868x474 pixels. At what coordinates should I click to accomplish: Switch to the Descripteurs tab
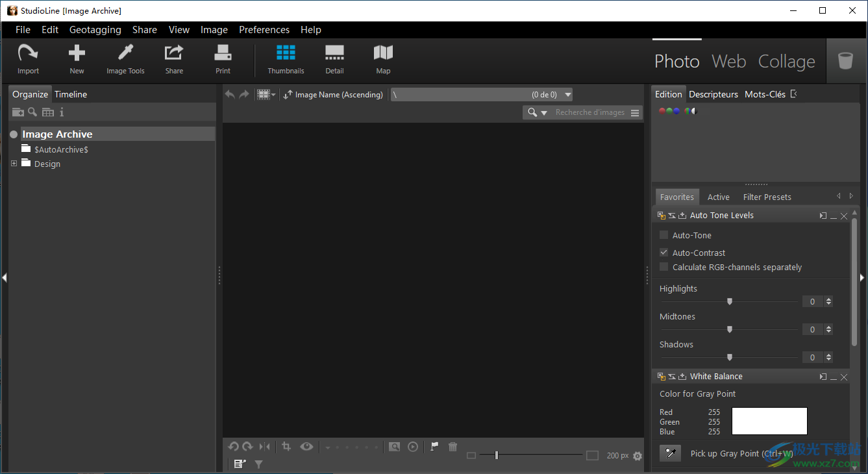tap(713, 94)
